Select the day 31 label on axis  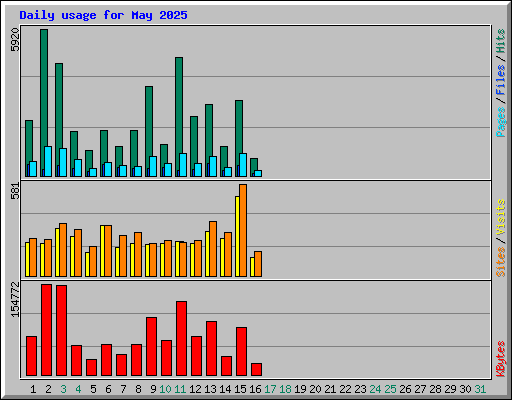click(x=480, y=389)
